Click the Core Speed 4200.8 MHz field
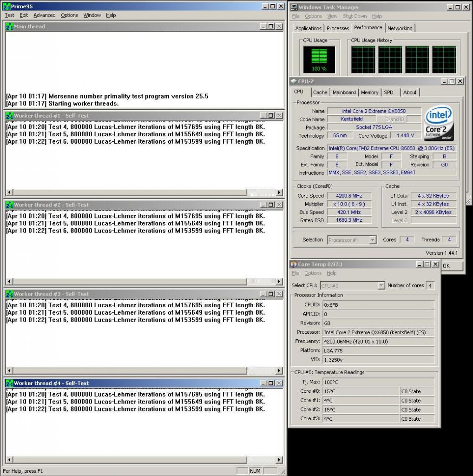 point(349,196)
